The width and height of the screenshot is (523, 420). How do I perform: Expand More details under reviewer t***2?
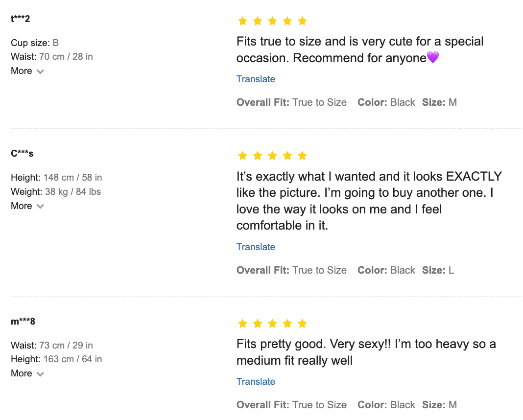pos(27,71)
